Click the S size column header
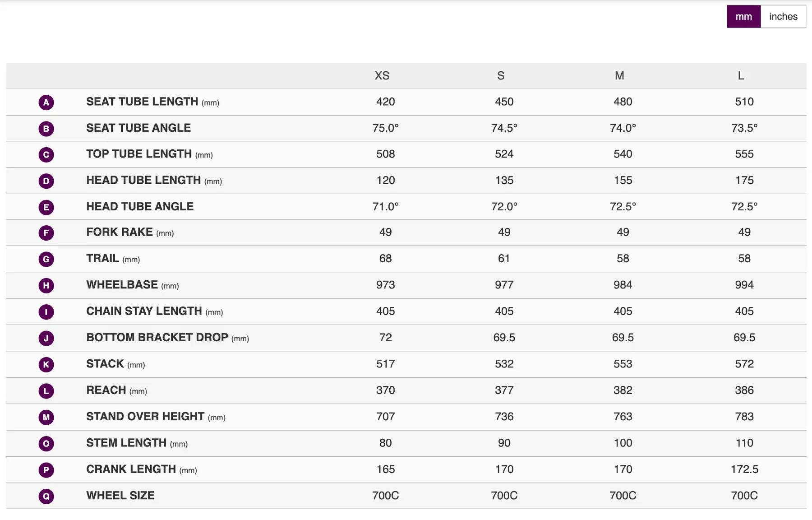812x520 pixels. click(x=500, y=76)
